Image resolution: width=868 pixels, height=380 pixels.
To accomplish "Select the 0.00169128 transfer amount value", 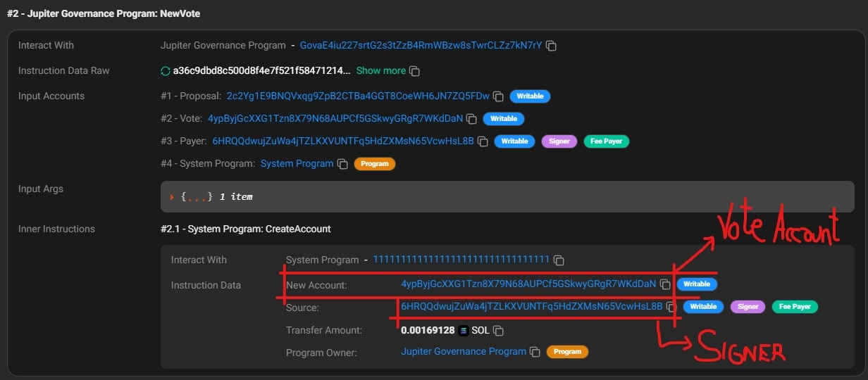I will pyautogui.click(x=428, y=329).
